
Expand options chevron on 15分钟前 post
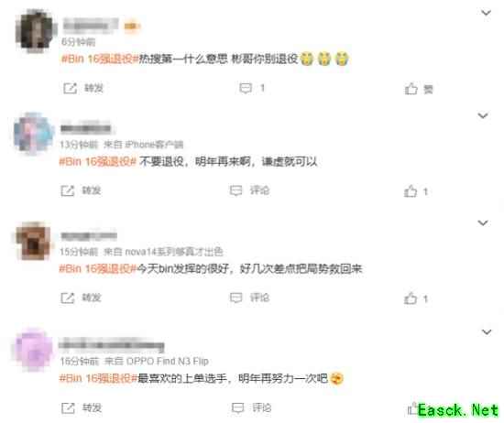point(483,222)
